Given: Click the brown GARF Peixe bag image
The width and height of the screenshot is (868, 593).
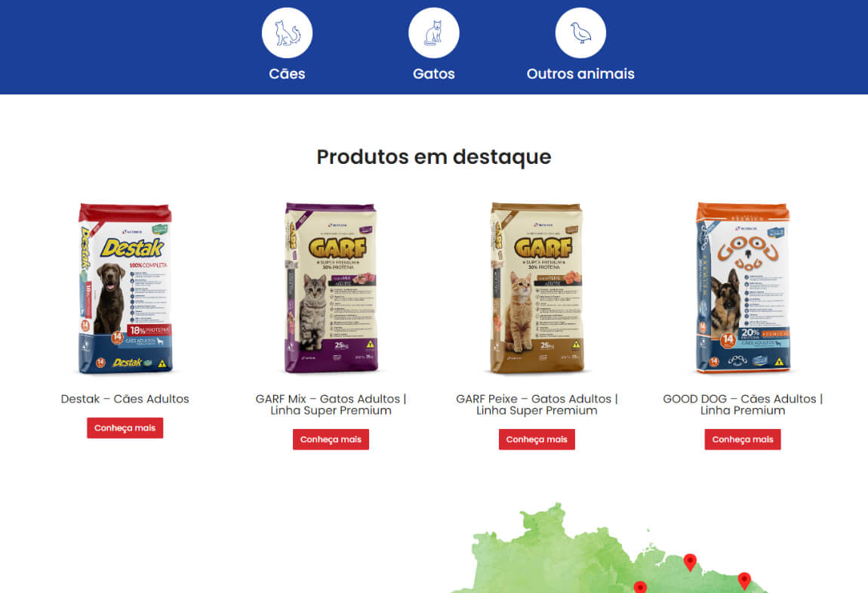Looking at the screenshot, I should tap(537, 288).
